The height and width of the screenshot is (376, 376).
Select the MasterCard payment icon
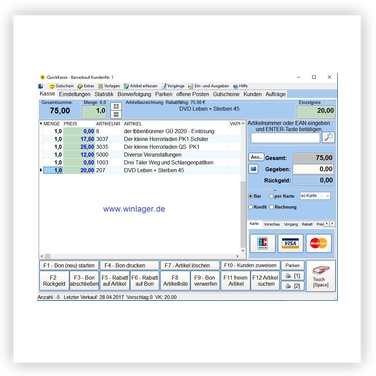click(318, 243)
